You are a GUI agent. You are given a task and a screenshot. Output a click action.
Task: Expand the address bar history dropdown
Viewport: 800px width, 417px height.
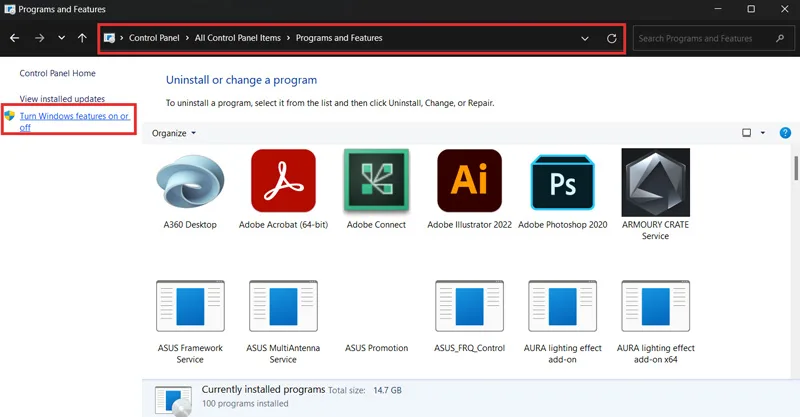coord(585,38)
